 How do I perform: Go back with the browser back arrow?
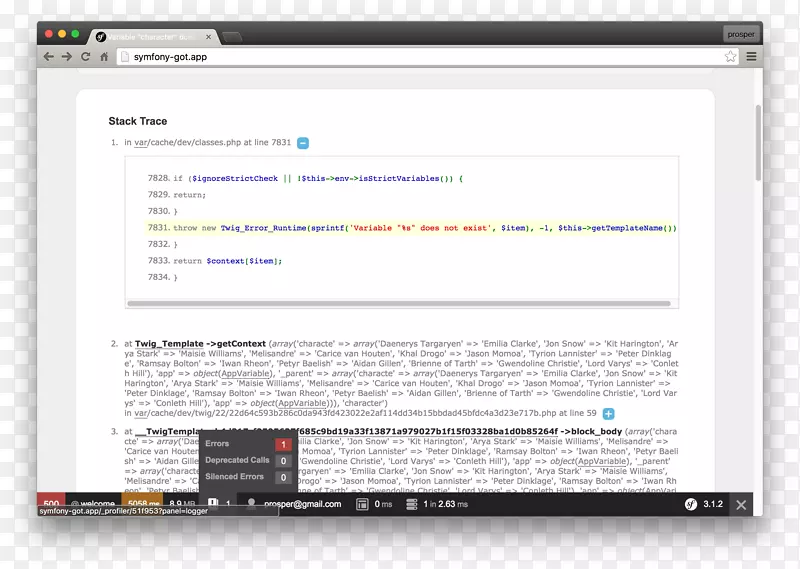48,57
